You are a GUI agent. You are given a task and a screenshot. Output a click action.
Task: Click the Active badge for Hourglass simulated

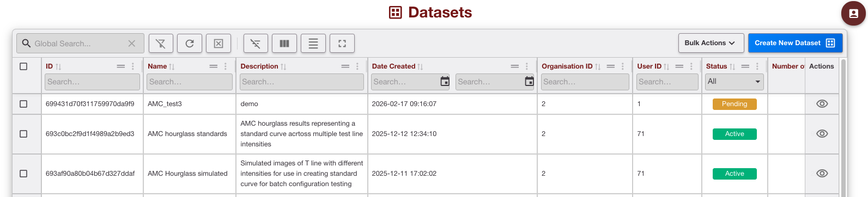(x=735, y=174)
